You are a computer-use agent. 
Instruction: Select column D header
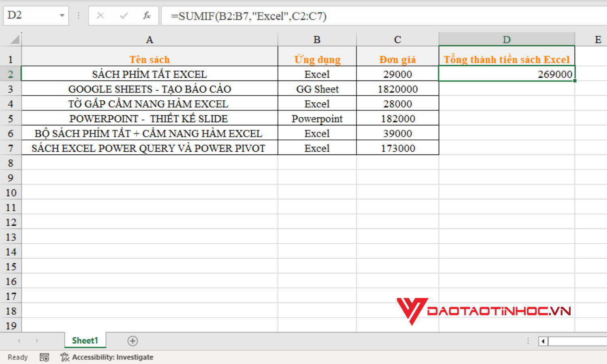point(507,39)
